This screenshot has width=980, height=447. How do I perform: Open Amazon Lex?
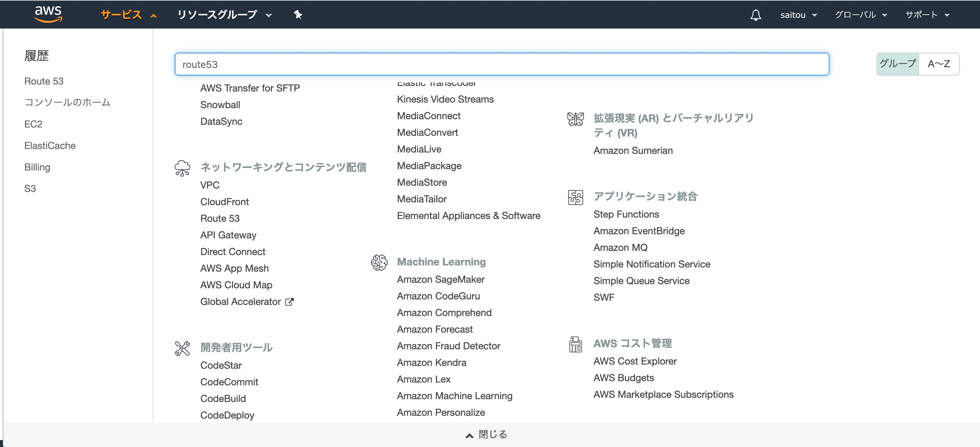point(424,379)
